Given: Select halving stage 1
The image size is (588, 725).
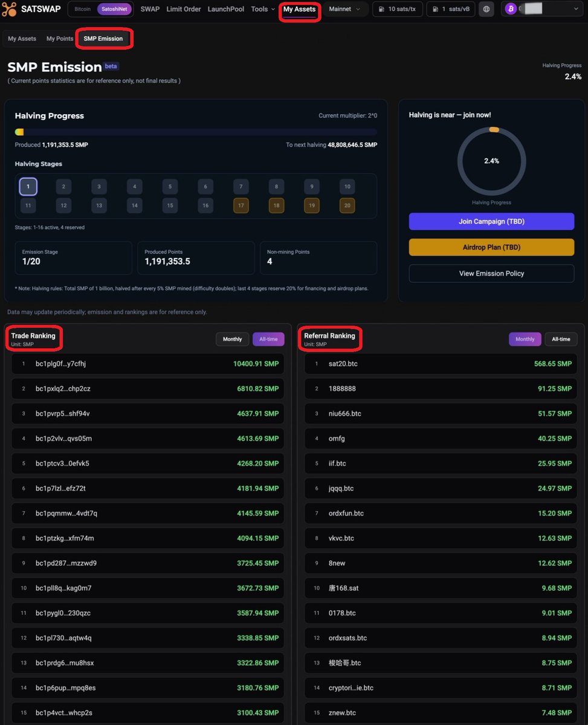Looking at the screenshot, I should (28, 187).
